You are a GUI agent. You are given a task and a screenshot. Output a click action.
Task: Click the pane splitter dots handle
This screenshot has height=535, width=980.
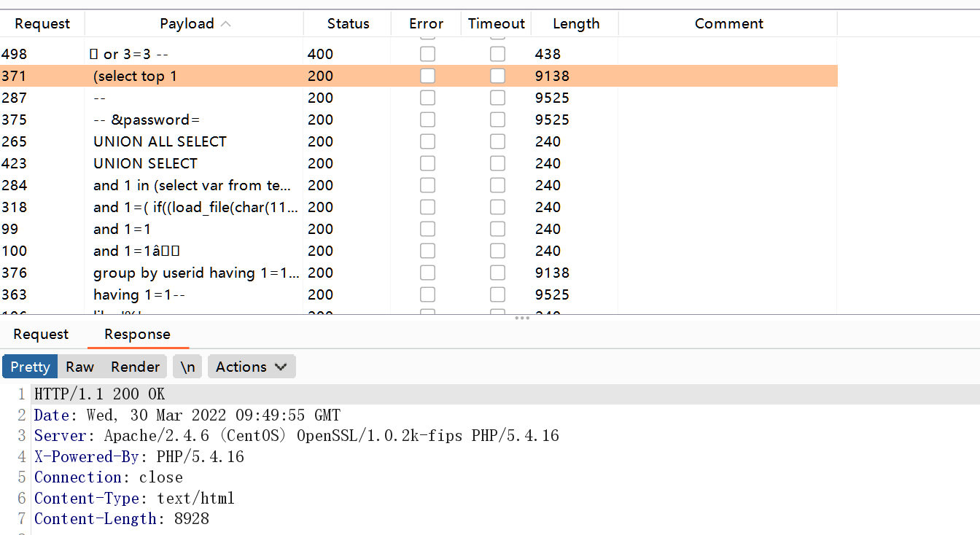coord(522,318)
